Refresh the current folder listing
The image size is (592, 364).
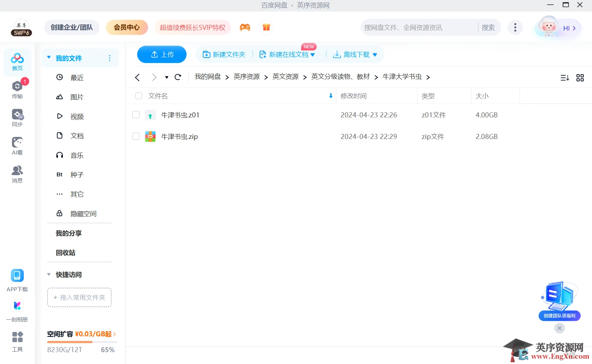(x=178, y=77)
